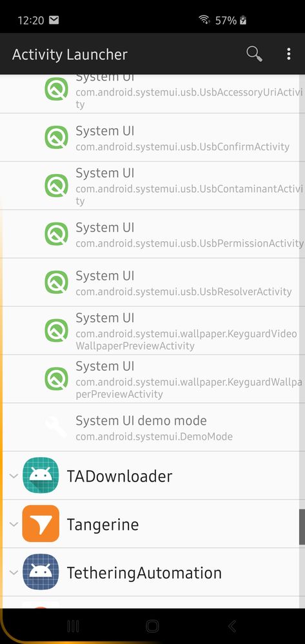Launch KeyguardVideoWallpaperPreviewActivity entry
The image size is (305, 644).
click(x=152, y=331)
